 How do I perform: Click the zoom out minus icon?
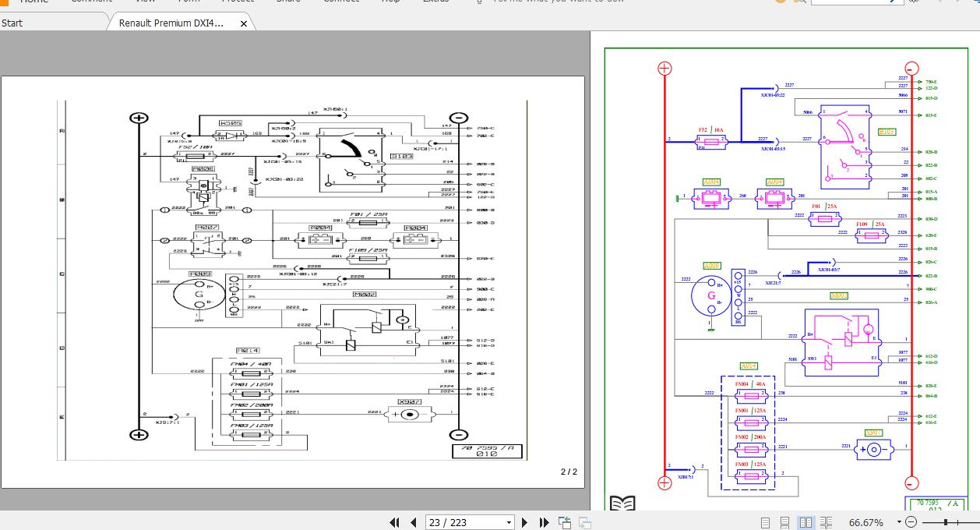point(911,522)
